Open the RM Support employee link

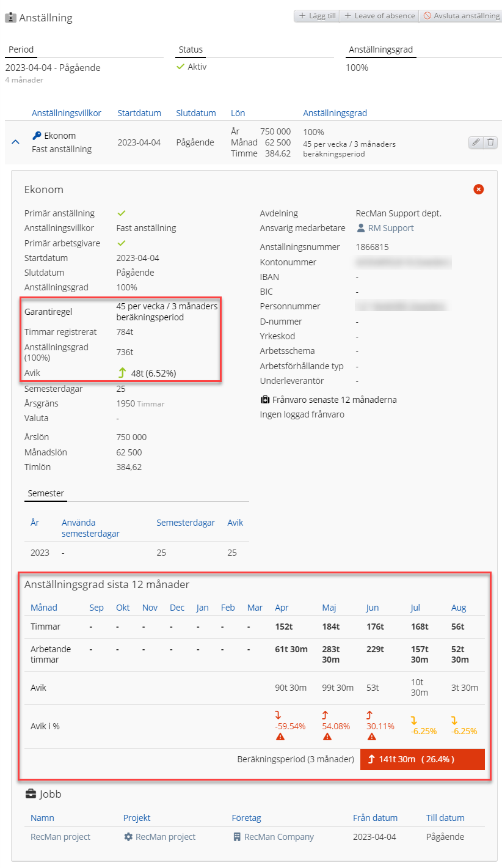(385, 228)
